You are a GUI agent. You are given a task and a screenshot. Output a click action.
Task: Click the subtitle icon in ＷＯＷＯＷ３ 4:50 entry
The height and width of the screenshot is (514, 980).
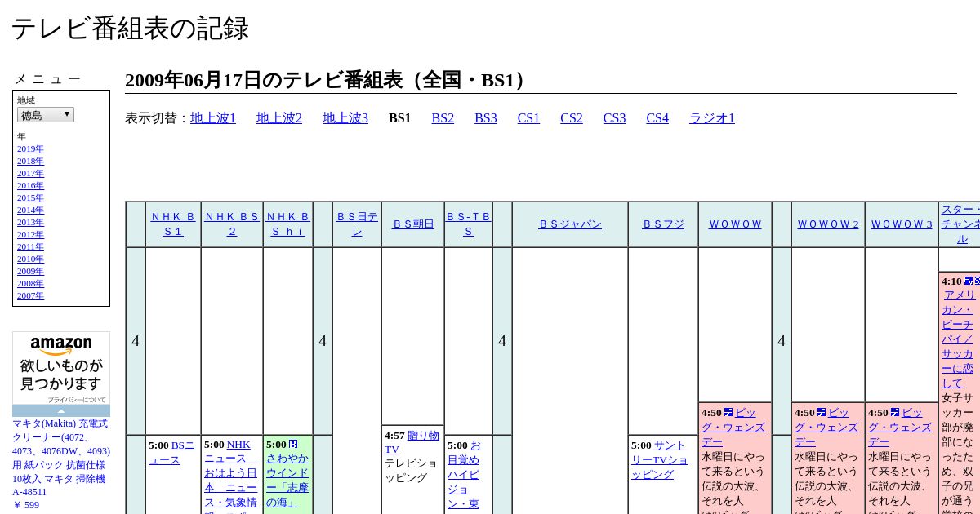tap(895, 413)
